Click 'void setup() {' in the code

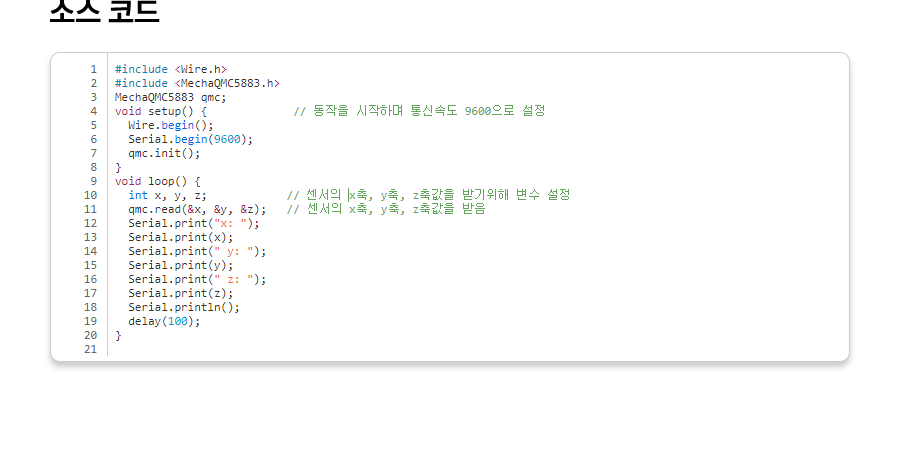point(160,111)
